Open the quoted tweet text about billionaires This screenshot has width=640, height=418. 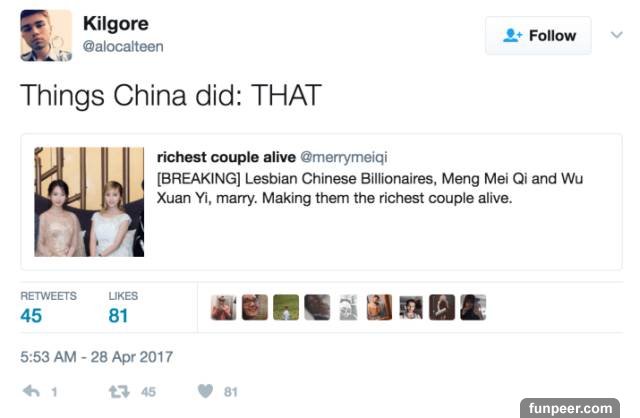coord(370,188)
